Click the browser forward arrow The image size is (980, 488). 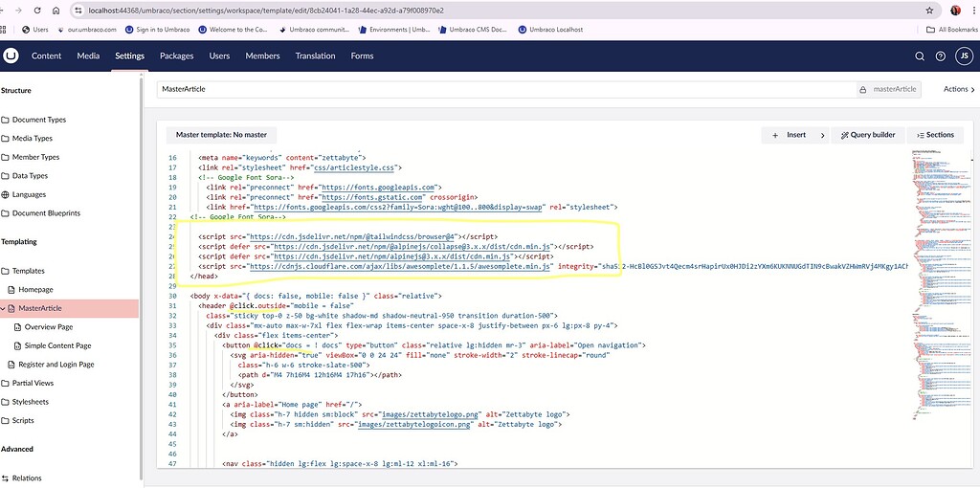pos(18,11)
